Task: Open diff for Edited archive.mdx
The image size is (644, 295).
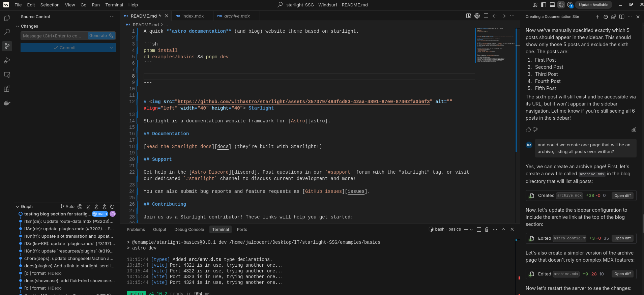Action: point(622,274)
